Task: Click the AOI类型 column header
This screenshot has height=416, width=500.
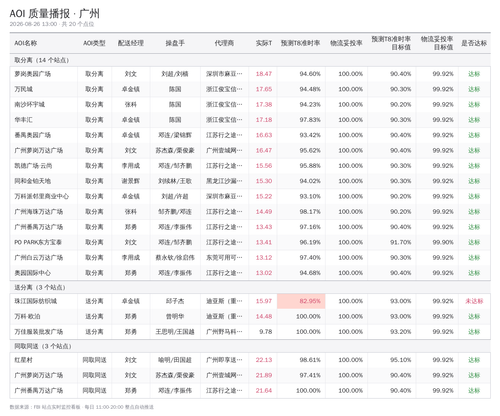Action: (x=94, y=43)
